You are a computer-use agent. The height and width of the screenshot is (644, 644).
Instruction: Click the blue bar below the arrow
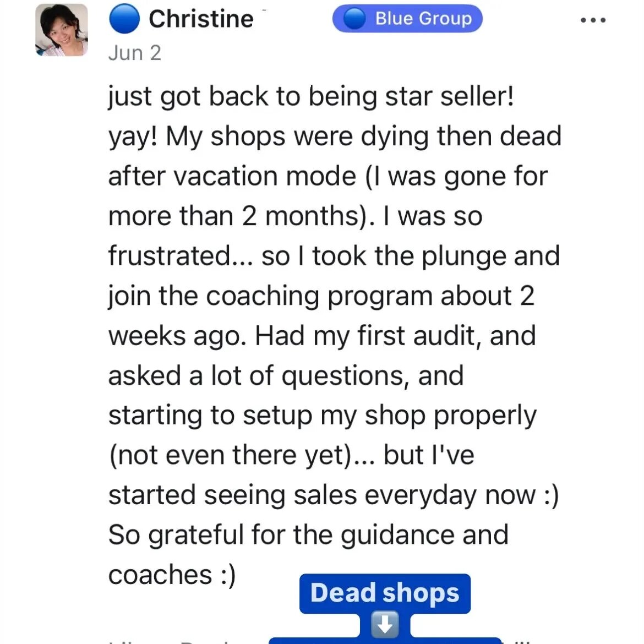[385, 641]
